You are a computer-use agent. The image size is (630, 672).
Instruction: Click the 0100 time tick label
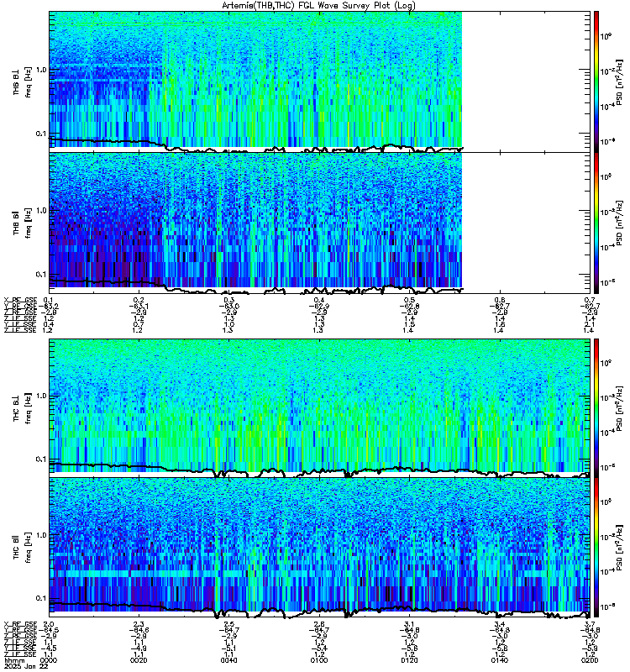tap(319, 660)
